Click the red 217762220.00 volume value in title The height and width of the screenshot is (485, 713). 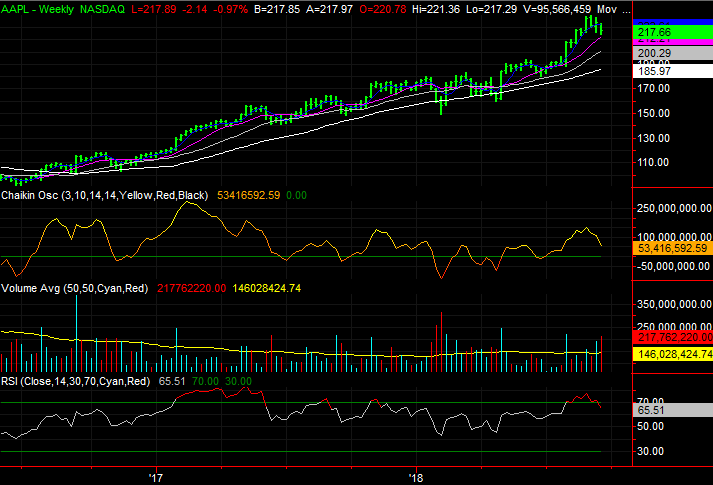[191, 288]
